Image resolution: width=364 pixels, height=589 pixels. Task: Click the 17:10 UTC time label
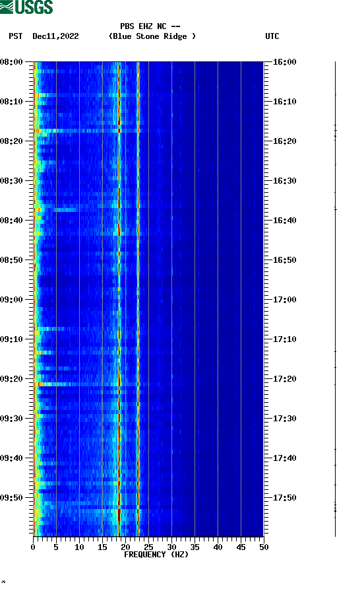click(284, 339)
